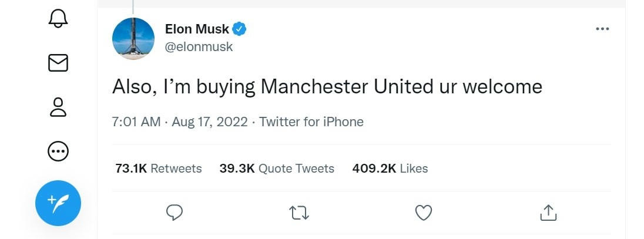
Task: Like the tweet with the heart
Action: click(x=424, y=213)
